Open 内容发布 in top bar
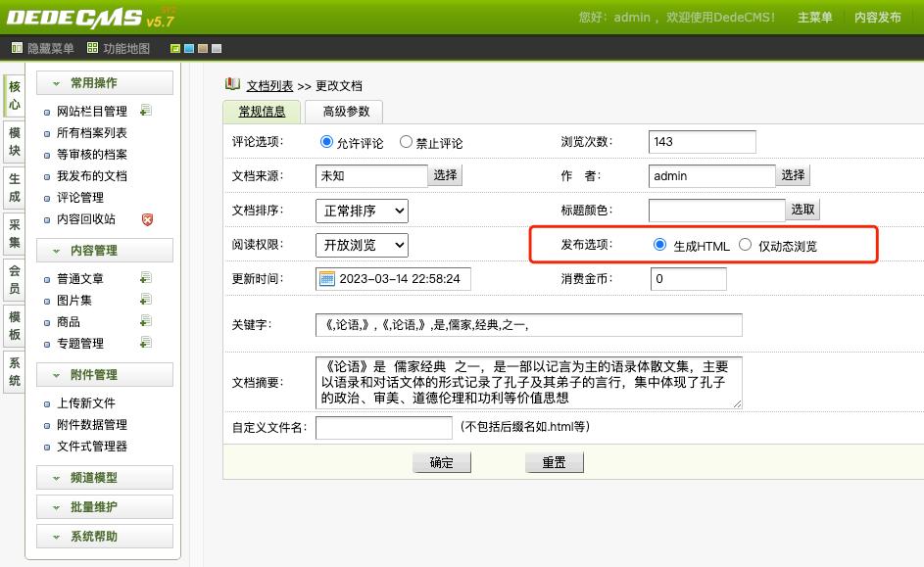Viewport: 924px width, 567px height. point(877,17)
